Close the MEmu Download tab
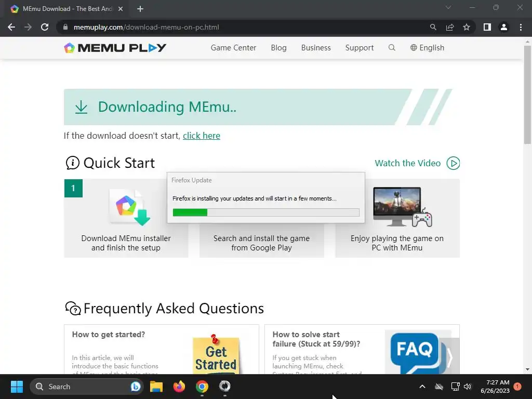This screenshot has width=532, height=399. pyautogui.click(x=121, y=9)
